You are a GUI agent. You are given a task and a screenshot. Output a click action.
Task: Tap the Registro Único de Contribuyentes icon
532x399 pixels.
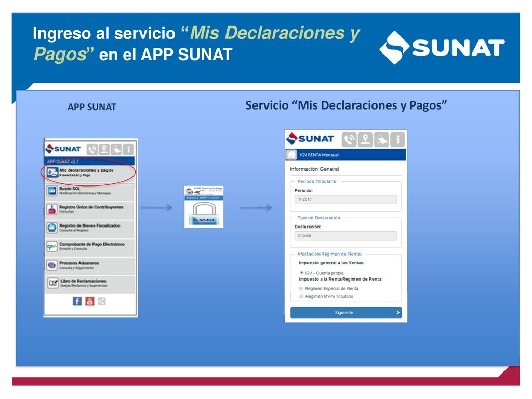coord(52,209)
